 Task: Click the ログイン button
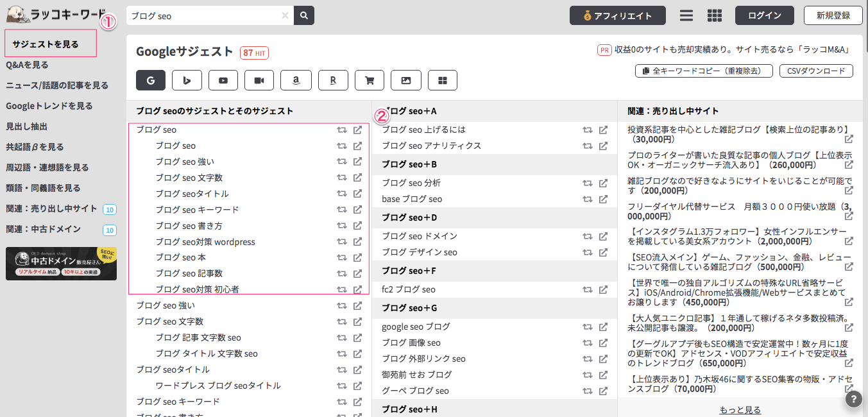(765, 16)
